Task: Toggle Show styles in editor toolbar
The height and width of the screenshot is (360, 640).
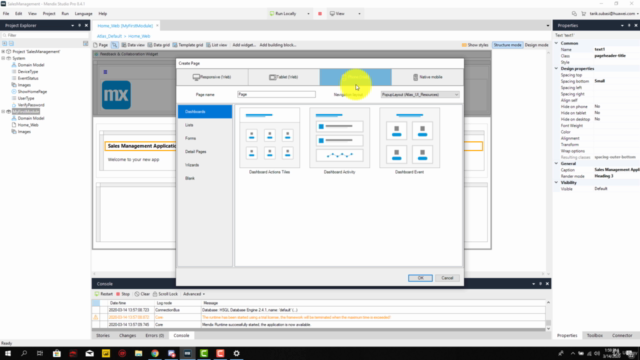Action: coord(475,45)
